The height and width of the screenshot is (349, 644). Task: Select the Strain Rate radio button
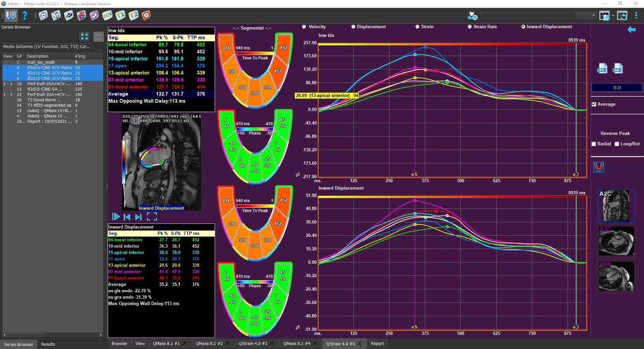tap(470, 27)
